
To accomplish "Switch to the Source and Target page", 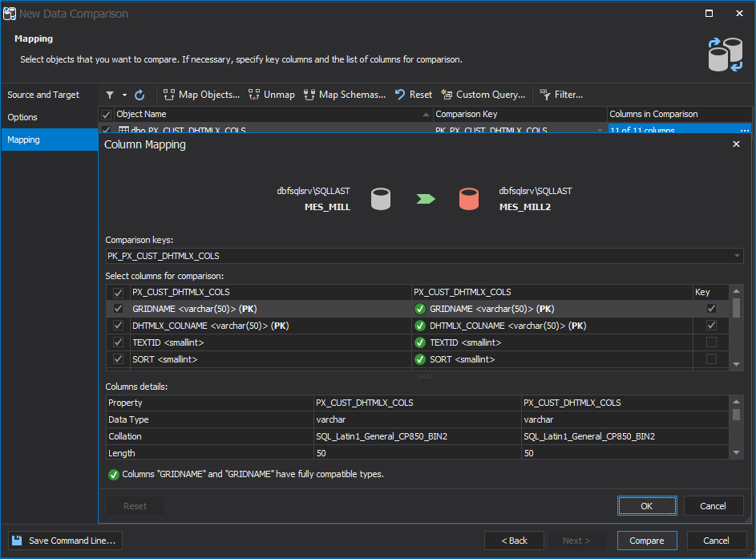I will (43, 95).
